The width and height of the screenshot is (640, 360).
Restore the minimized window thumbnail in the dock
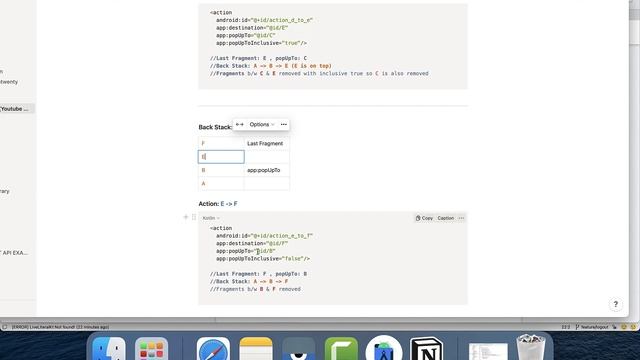click(x=488, y=351)
